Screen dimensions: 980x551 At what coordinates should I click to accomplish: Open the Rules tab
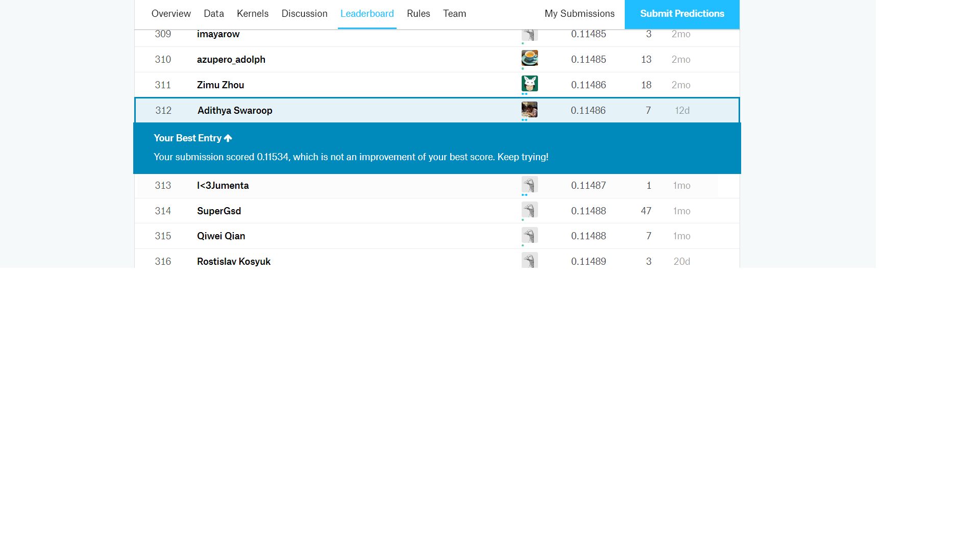[x=418, y=14]
